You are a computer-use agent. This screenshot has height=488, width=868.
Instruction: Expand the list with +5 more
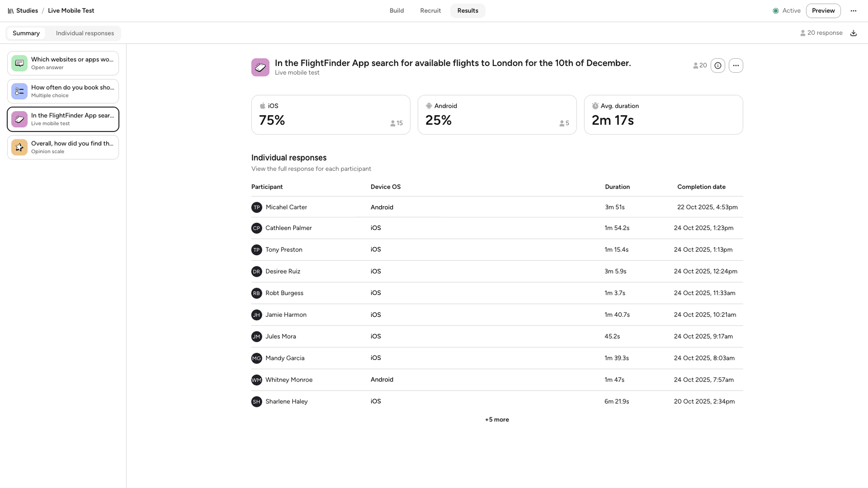497,420
